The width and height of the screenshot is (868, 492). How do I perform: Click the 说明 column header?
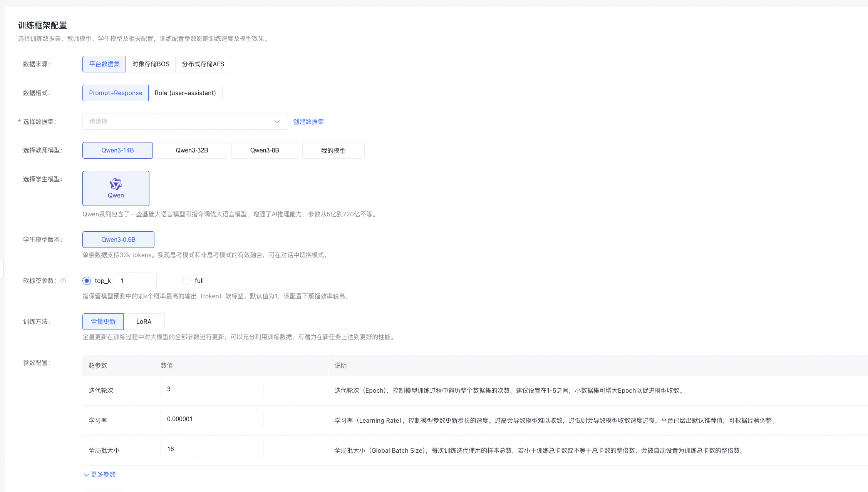click(340, 365)
